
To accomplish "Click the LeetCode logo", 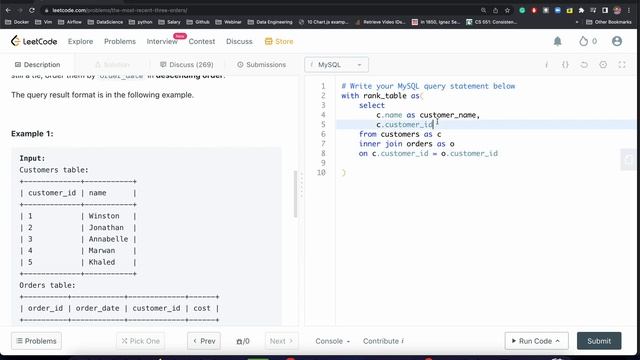I will (x=34, y=41).
